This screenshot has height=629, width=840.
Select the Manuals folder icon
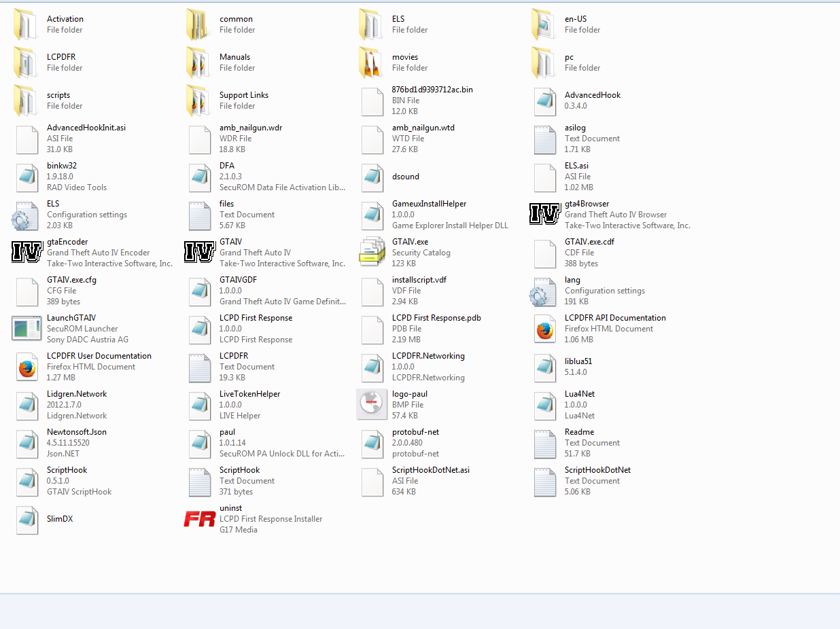(x=198, y=62)
